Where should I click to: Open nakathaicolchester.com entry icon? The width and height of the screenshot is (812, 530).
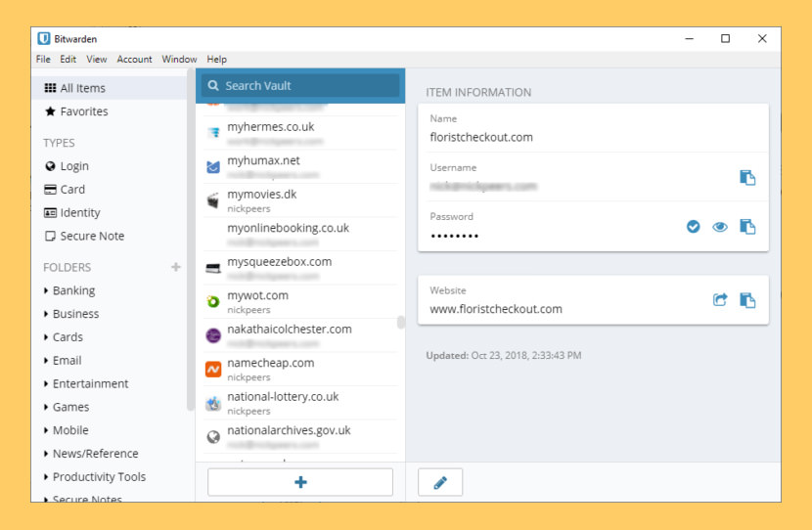(x=213, y=335)
